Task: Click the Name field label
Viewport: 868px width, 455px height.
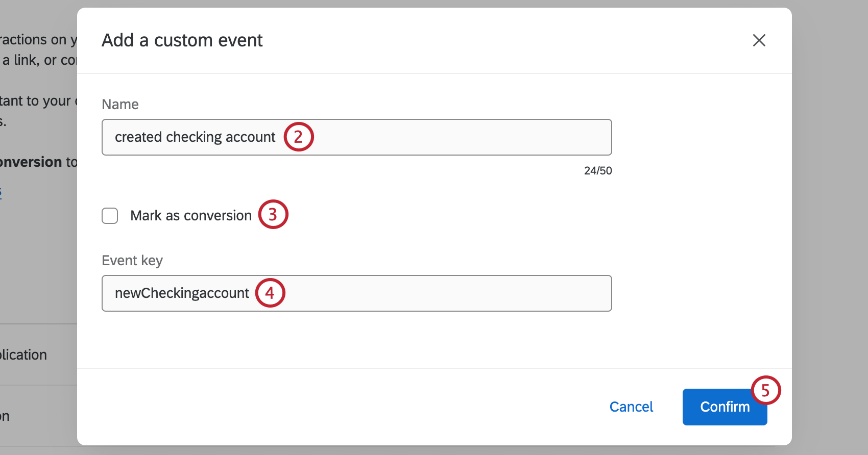Action: pos(120,105)
